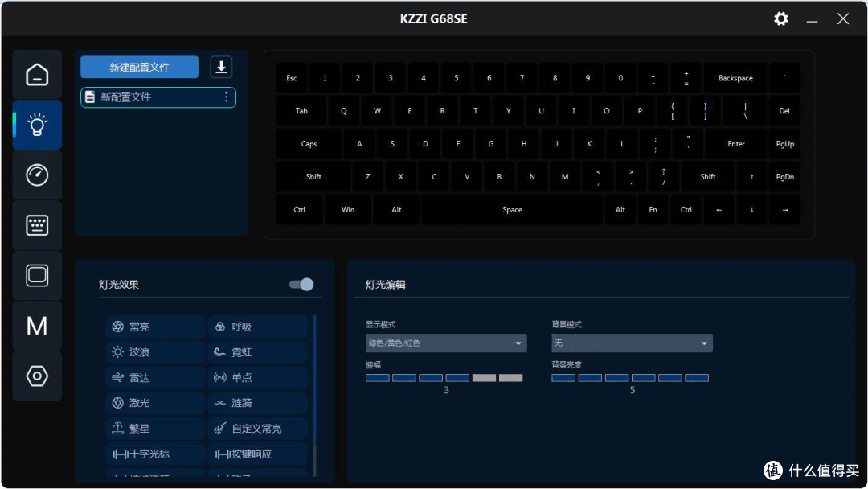Click the icon next to 霓虹
This screenshot has width=868, height=489.
click(x=219, y=352)
